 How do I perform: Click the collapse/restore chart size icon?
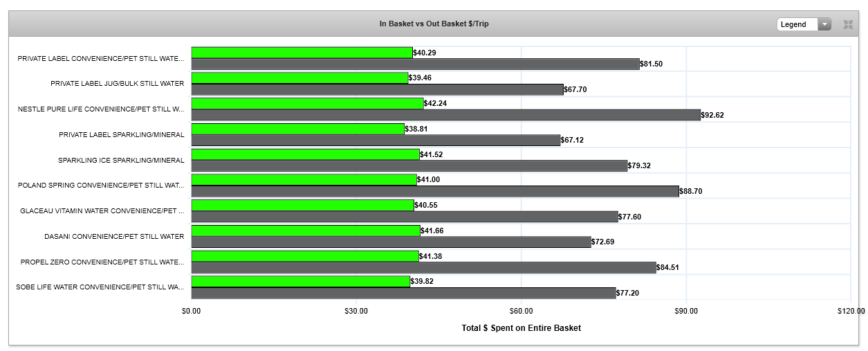(848, 24)
